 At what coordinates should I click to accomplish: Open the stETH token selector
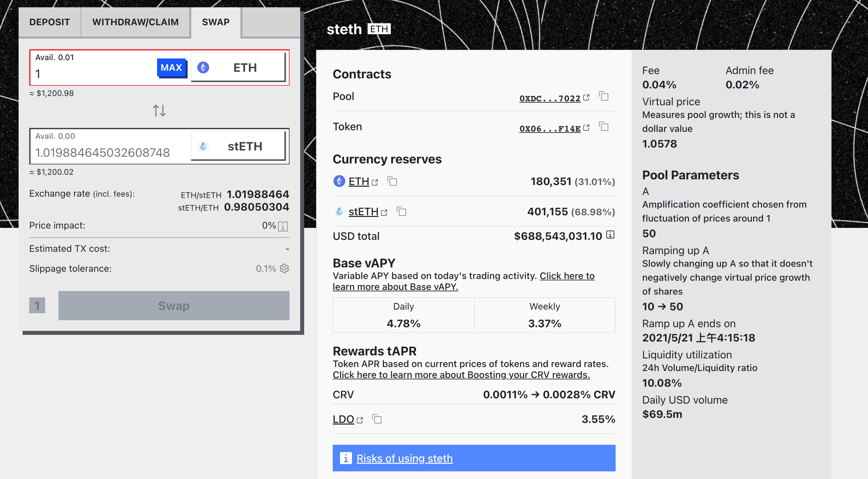238,146
